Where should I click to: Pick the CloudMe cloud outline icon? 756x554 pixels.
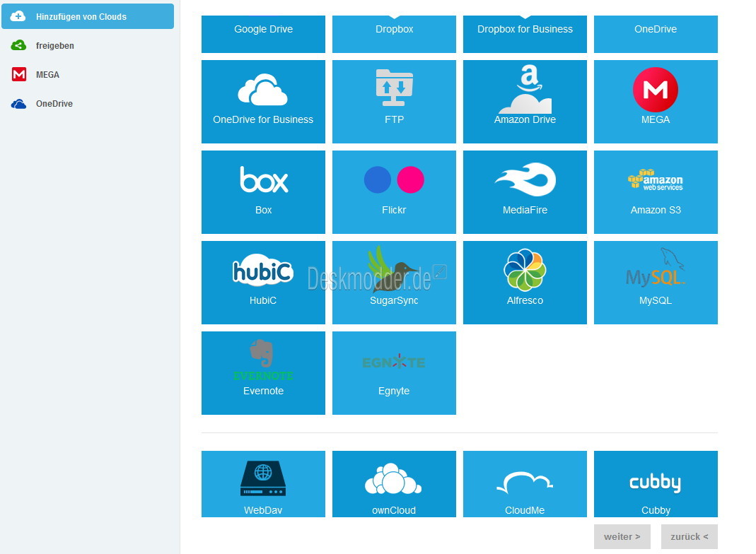[525, 484]
